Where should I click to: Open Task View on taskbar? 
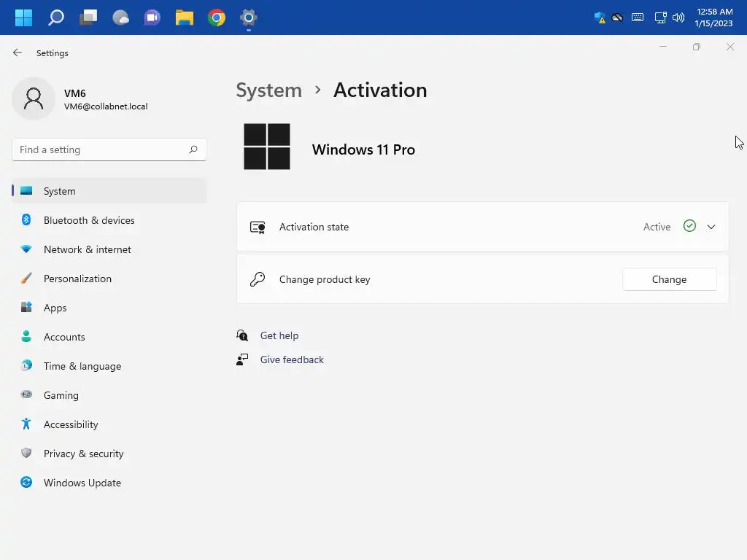(x=88, y=17)
